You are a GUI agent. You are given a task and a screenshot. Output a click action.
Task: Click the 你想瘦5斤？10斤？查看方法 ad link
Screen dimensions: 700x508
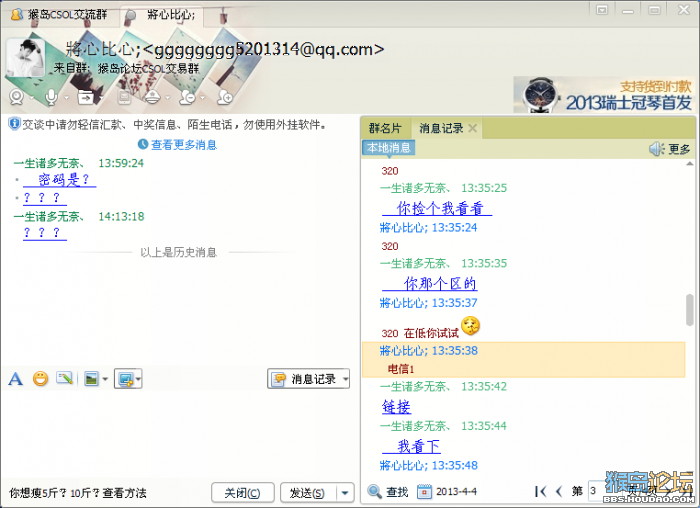tap(78, 493)
